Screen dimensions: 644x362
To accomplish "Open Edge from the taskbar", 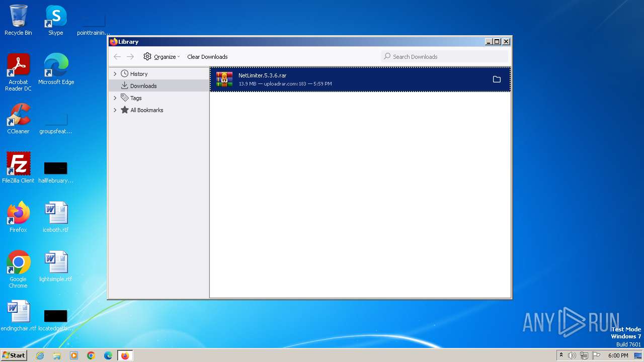I will tap(108, 355).
